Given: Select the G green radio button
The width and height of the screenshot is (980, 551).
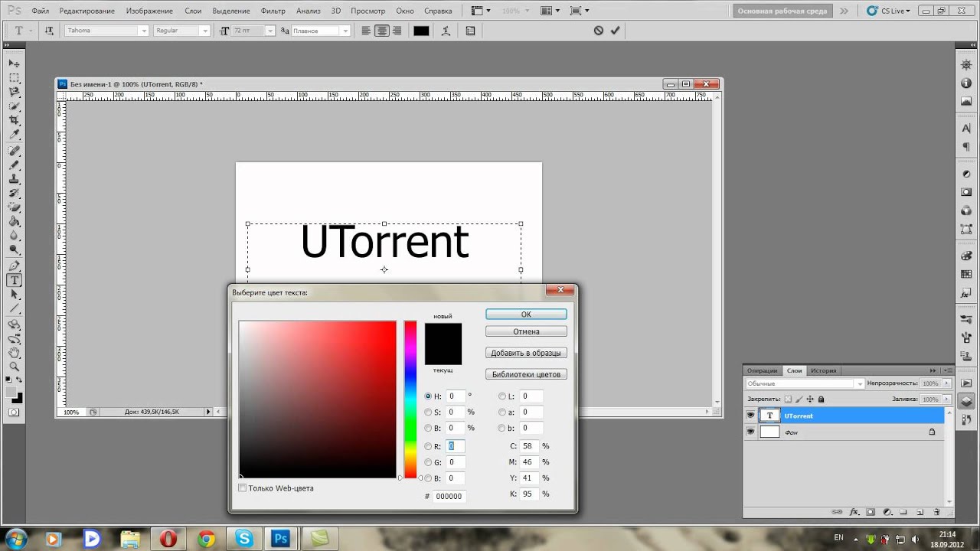Looking at the screenshot, I should (x=429, y=462).
